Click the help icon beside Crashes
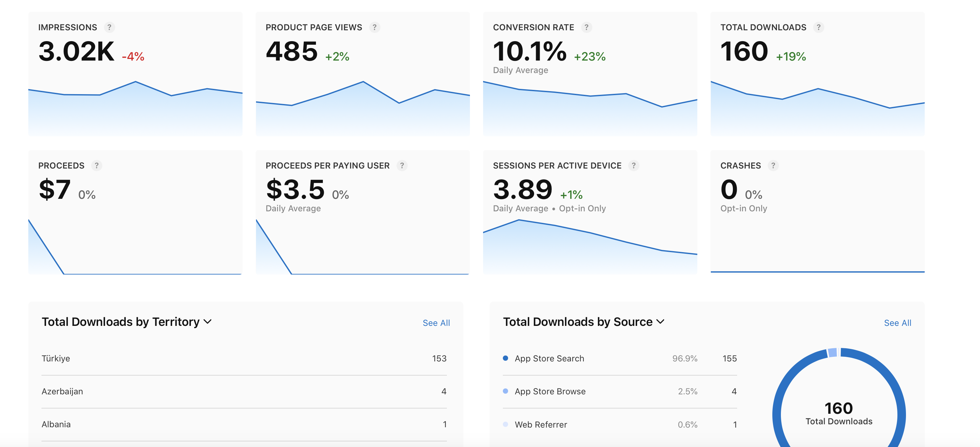980x447 pixels. [773, 166]
